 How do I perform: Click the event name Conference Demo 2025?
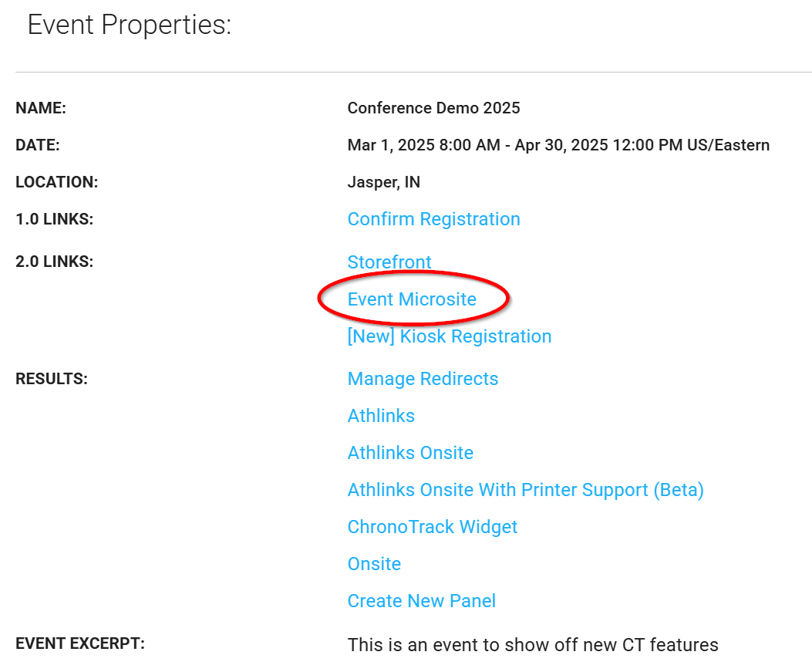[x=433, y=108]
